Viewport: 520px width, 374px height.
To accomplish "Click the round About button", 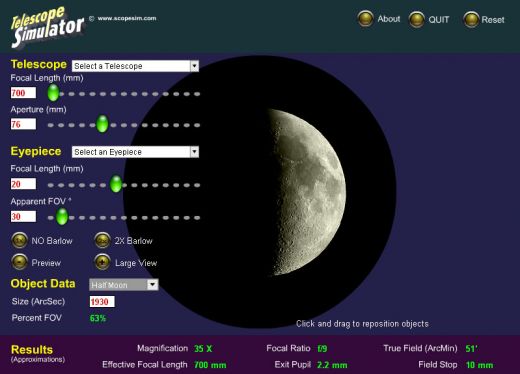I will coord(365,18).
